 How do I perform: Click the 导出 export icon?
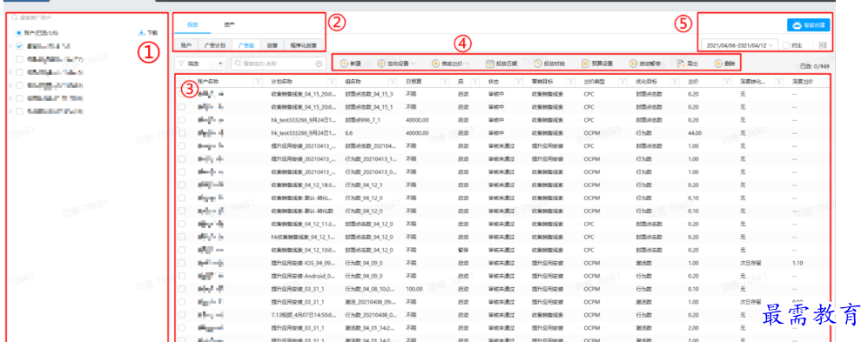681,64
